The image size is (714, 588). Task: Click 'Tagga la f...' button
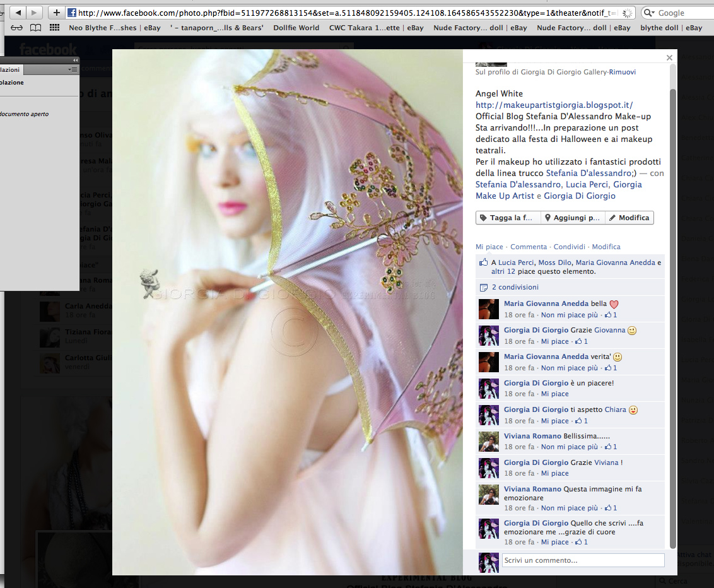tap(508, 218)
